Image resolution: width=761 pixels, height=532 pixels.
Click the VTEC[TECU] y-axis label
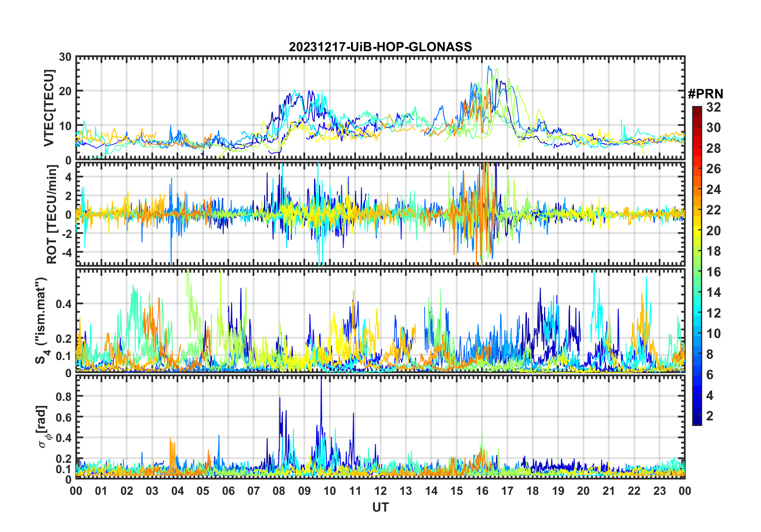(x=48, y=108)
